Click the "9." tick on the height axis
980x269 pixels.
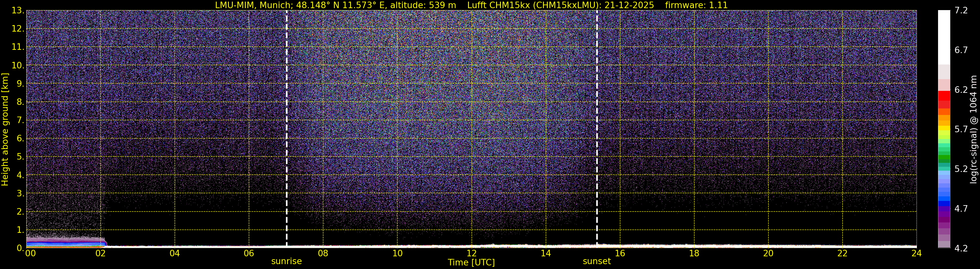point(20,84)
